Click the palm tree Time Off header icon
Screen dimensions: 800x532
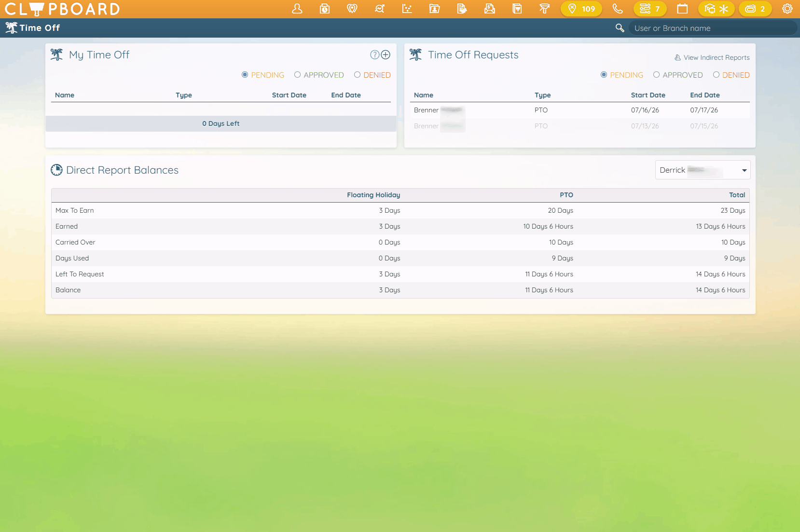tap(12, 28)
